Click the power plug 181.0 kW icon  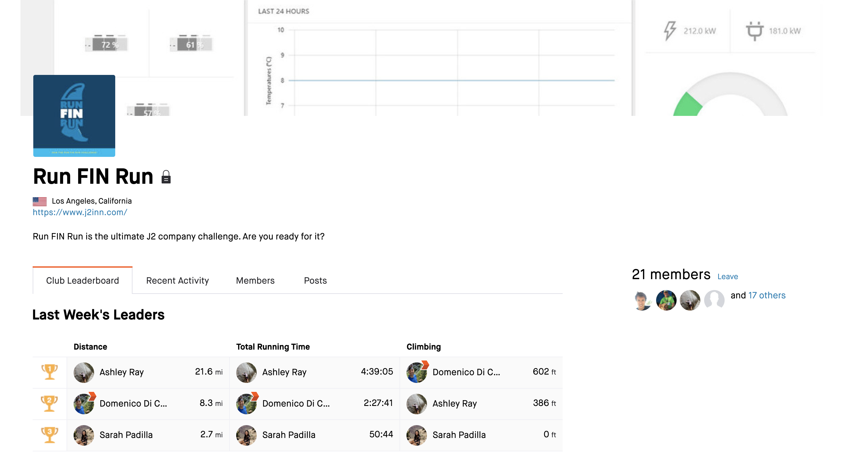tap(754, 31)
